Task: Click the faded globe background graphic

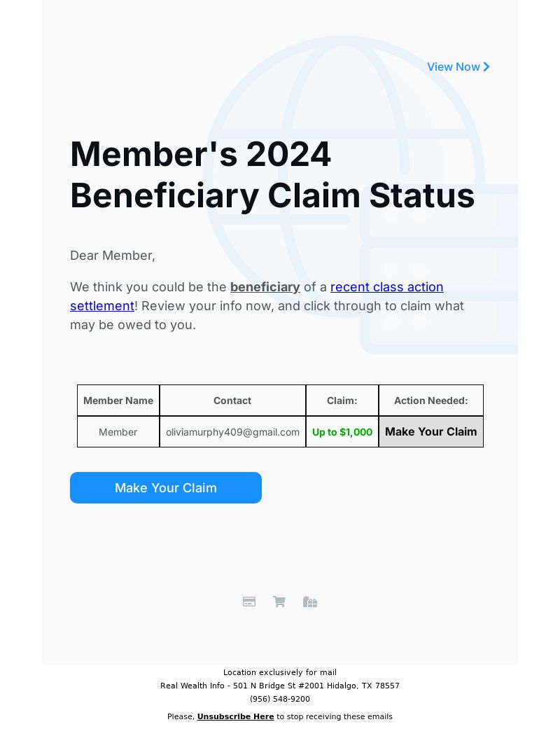Action: (344, 176)
